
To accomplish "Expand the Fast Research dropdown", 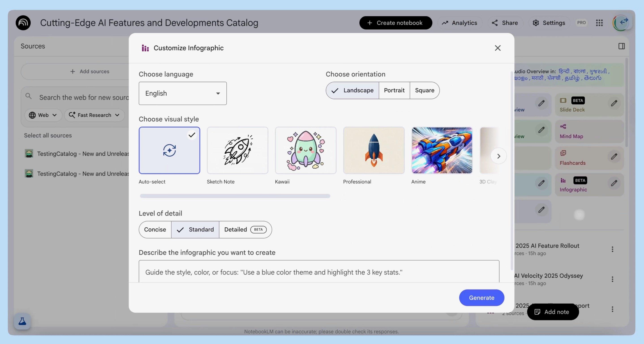I will coord(94,115).
